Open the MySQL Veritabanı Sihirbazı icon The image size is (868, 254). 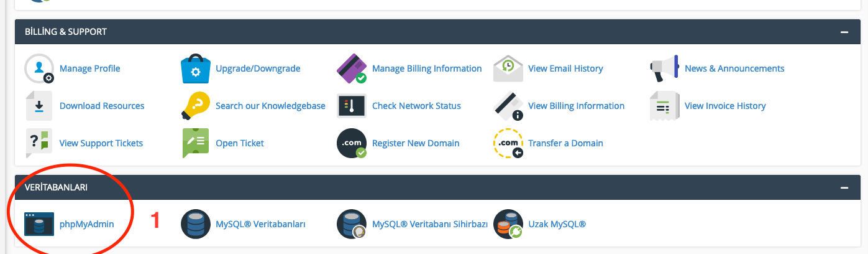click(x=352, y=224)
